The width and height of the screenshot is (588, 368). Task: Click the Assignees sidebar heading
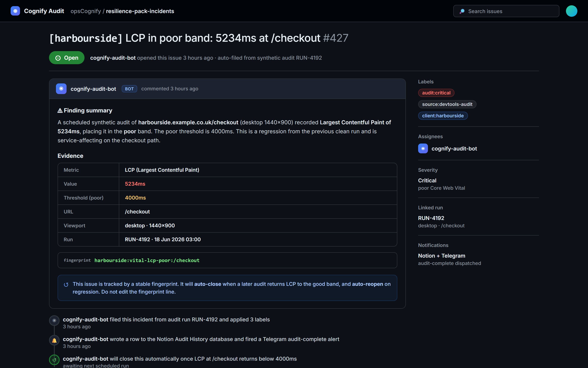[430, 137]
